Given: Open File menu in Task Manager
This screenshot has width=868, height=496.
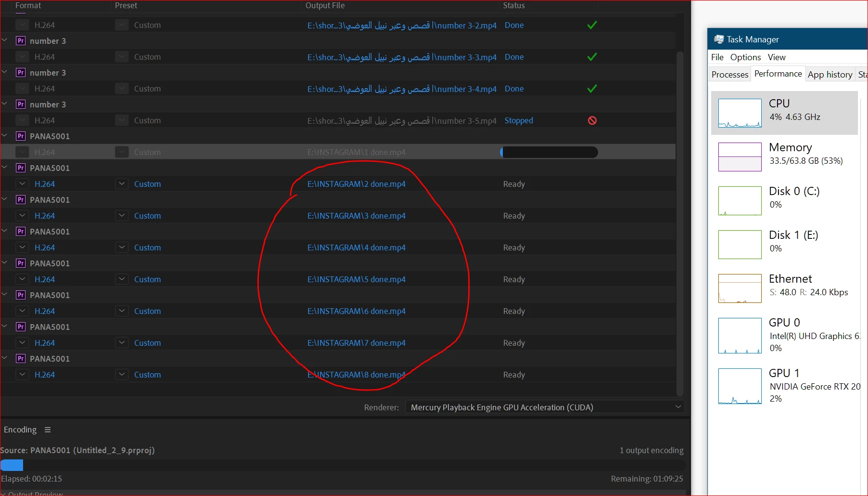Looking at the screenshot, I should pos(717,57).
